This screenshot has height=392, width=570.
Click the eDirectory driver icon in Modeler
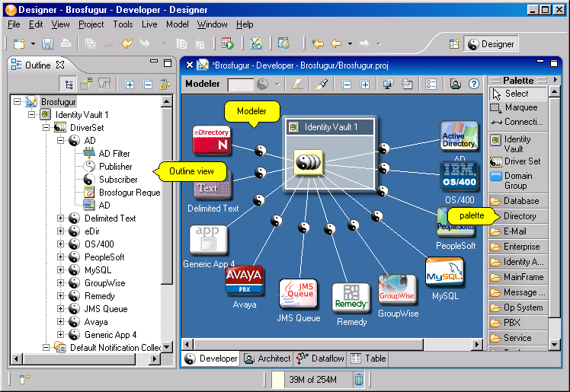point(212,140)
